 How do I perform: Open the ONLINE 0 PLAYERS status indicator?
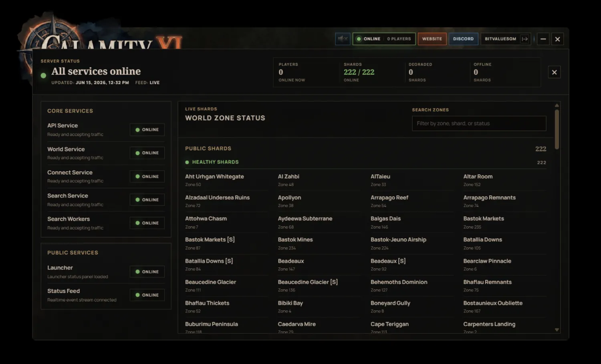coord(384,39)
